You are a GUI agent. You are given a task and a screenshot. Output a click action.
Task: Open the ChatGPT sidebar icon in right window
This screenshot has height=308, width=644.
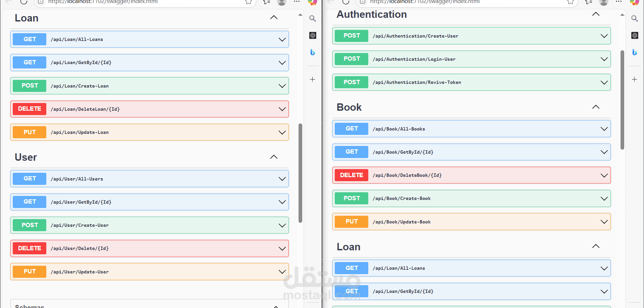[x=635, y=35]
